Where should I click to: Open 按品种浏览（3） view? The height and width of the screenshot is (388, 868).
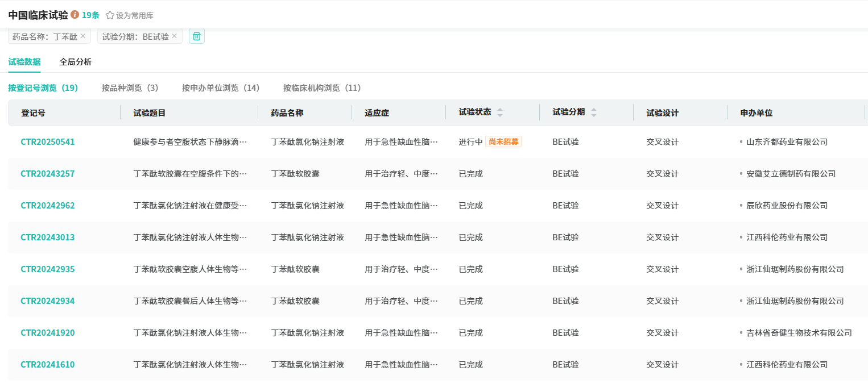click(130, 88)
